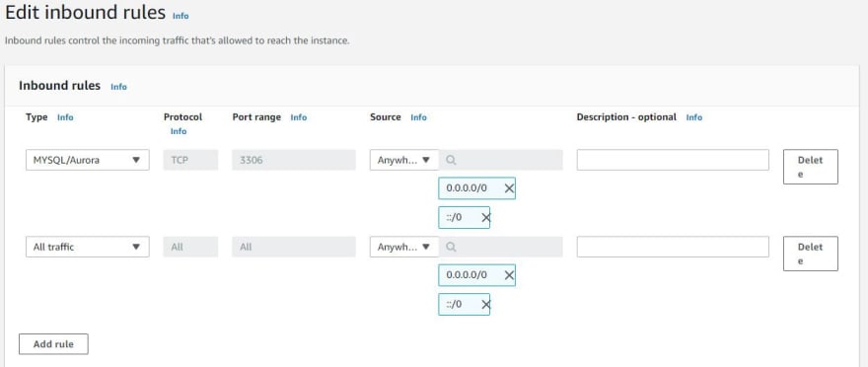Image resolution: width=868 pixels, height=367 pixels.
Task: Click the Protocol column header
Action: [182, 117]
